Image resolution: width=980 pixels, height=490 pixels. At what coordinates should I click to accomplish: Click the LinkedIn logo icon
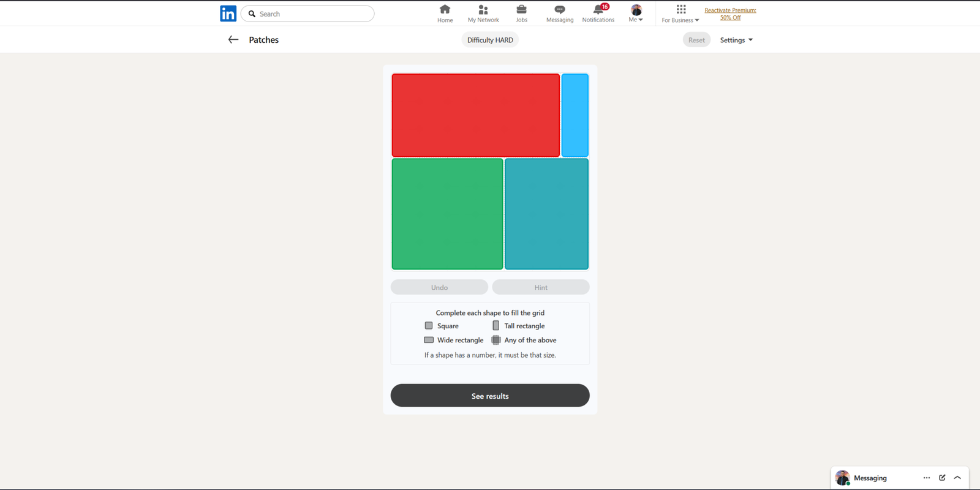228,13
